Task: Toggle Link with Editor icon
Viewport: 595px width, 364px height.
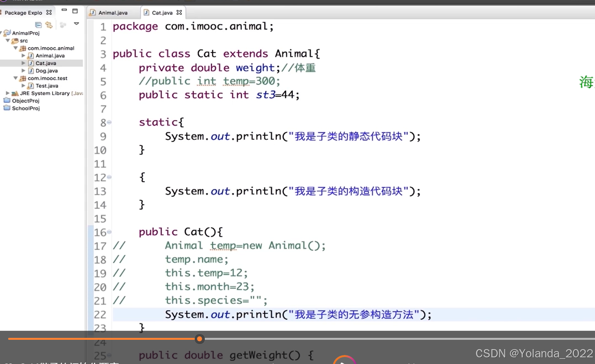Action: coord(49,25)
